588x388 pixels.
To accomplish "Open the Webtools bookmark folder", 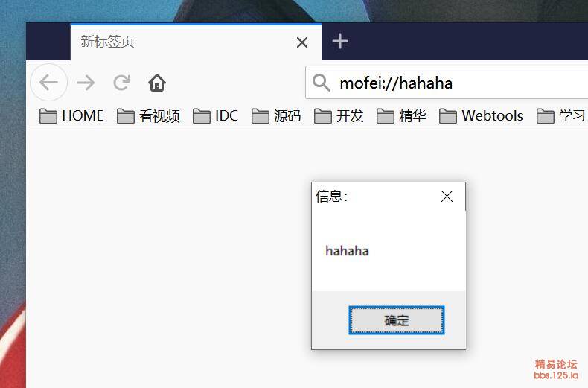I will (x=481, y=116).
